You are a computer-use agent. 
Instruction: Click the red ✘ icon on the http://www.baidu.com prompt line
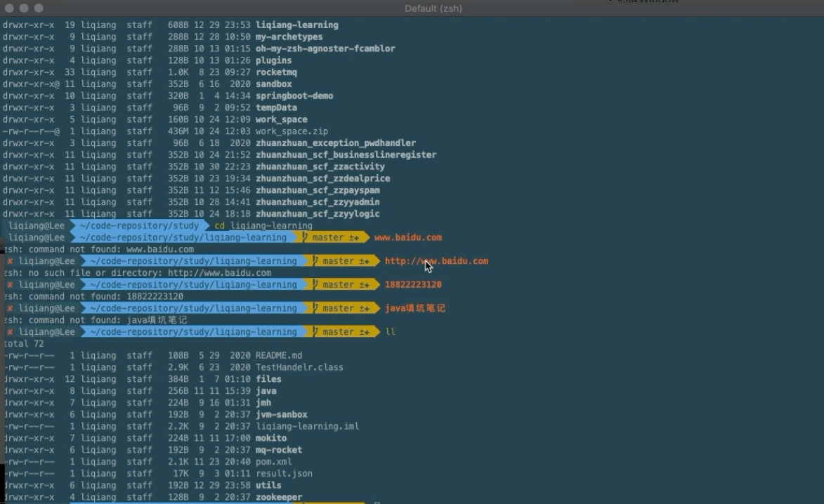pyautogui.click(x=10, y=261)
